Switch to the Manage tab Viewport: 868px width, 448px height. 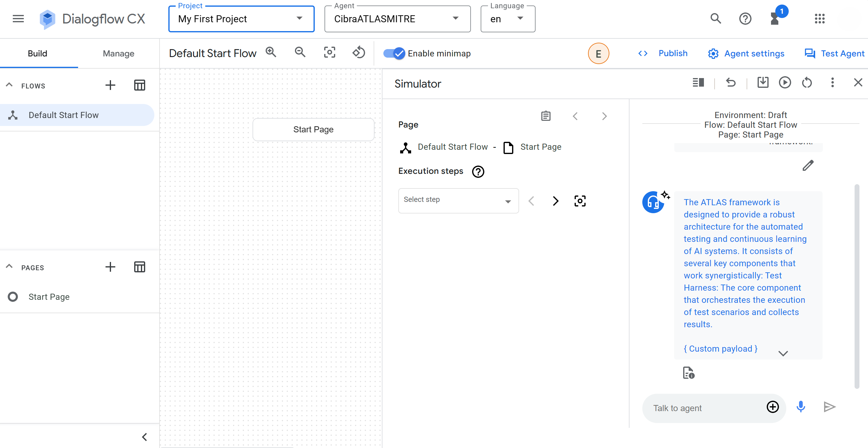[118, 54]
